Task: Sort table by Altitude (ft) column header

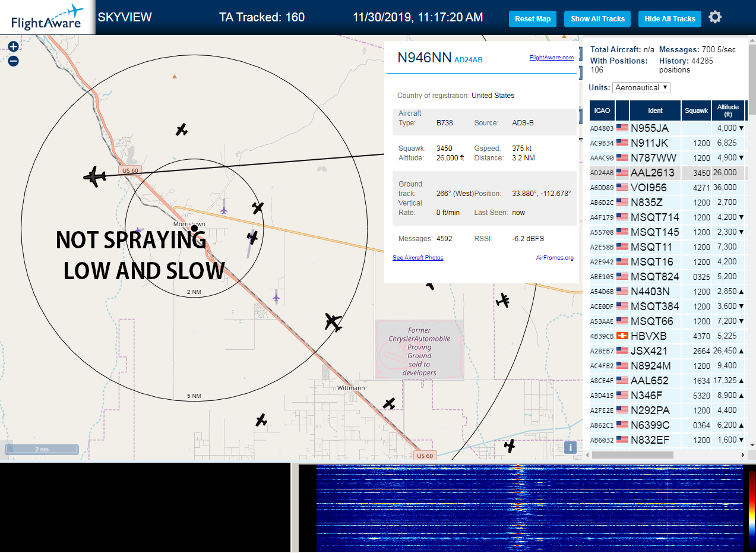Action: coord(728,110)
